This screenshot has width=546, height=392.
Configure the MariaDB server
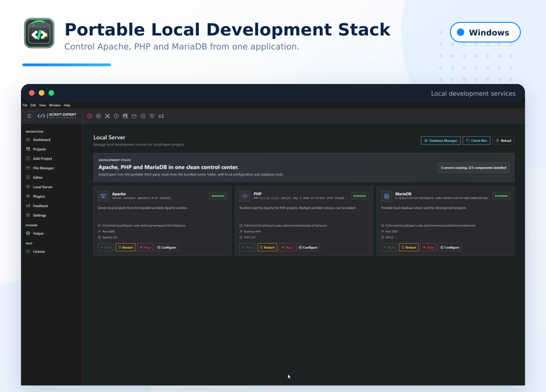(x=449, y=247)
